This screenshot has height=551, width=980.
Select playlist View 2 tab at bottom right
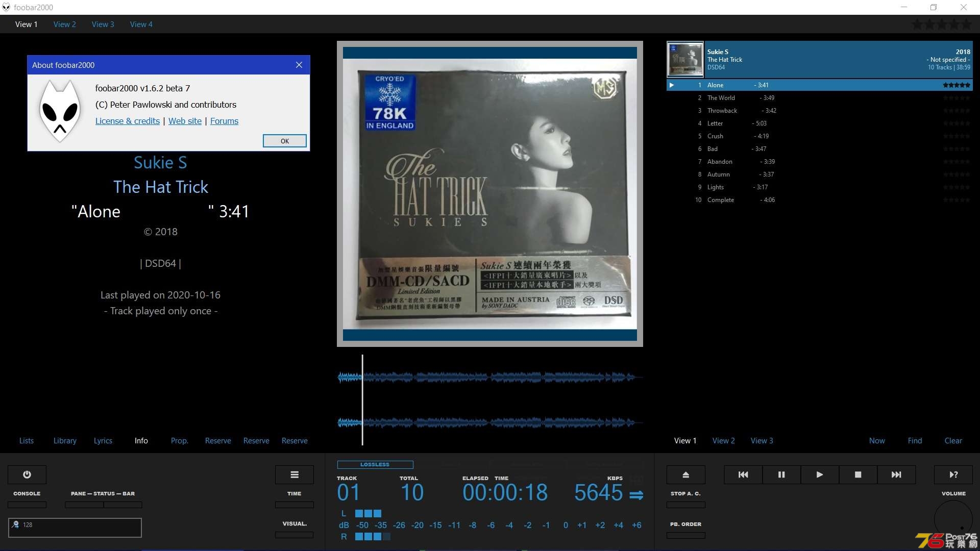pos(724,441)
